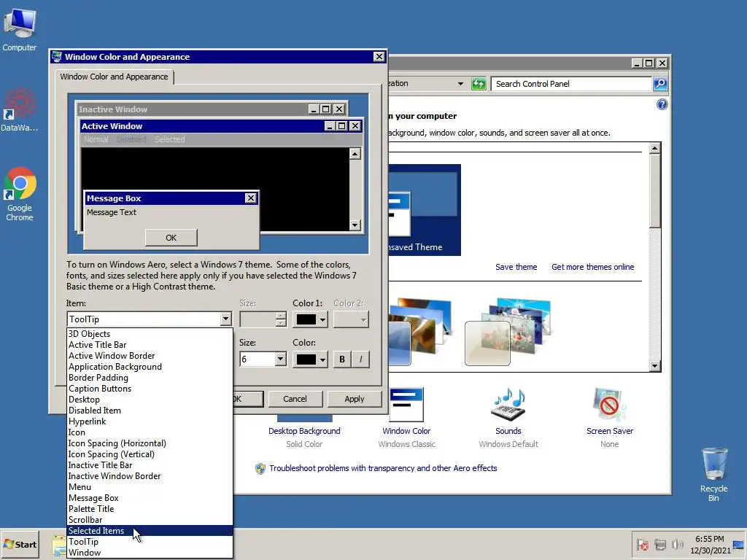747x560 pixels.
Task: Click the Start button
Action: point(20,544)
